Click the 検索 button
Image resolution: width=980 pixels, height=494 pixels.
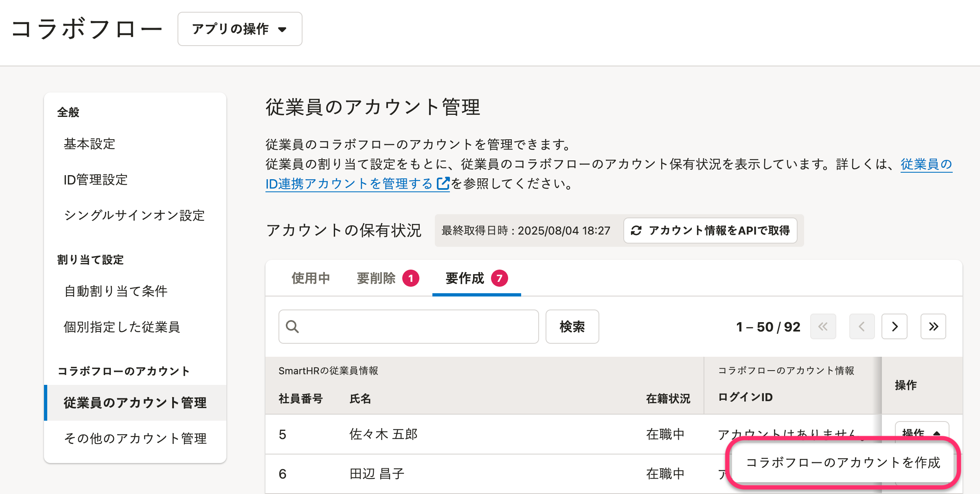pyautogui.click(x=572, y=327)
